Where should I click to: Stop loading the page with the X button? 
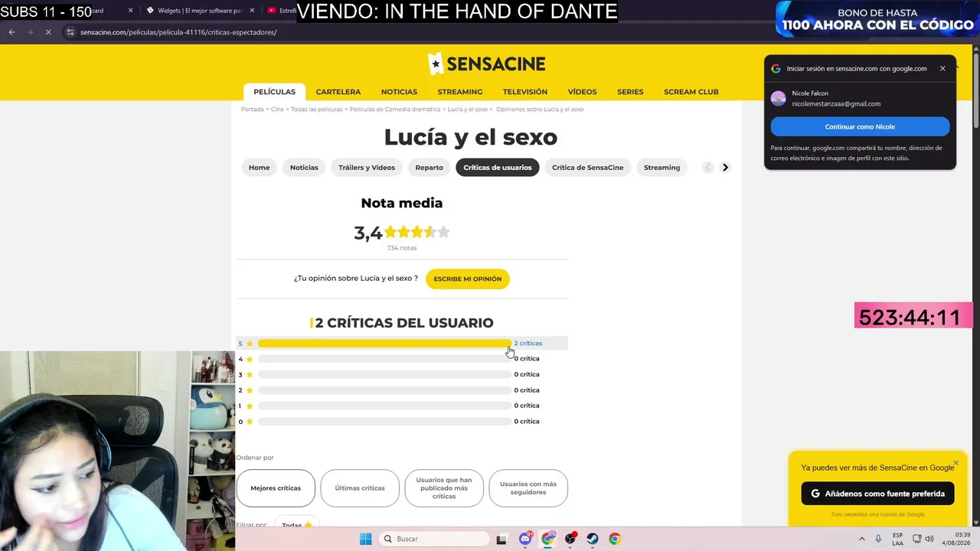pyautogui.click(x=47, y=32)
